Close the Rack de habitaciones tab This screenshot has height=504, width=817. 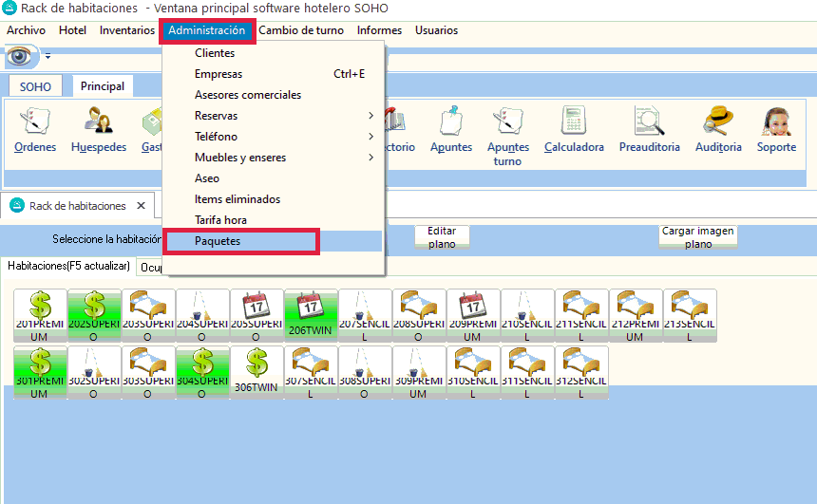tap(141, 206)
